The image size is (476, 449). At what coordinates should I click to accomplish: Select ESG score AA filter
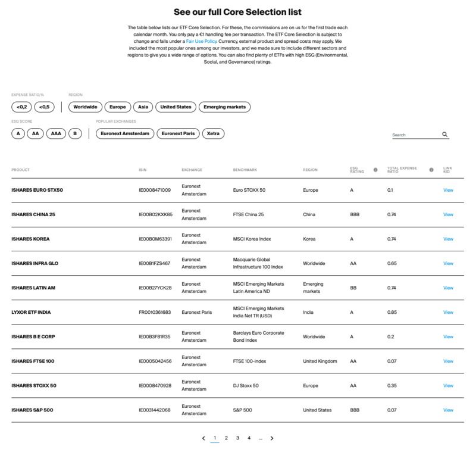36,133
